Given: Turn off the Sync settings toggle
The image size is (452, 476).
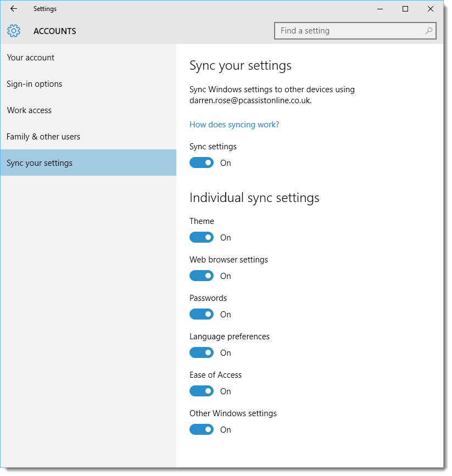Looking at the screenshot, I should 202,163.
